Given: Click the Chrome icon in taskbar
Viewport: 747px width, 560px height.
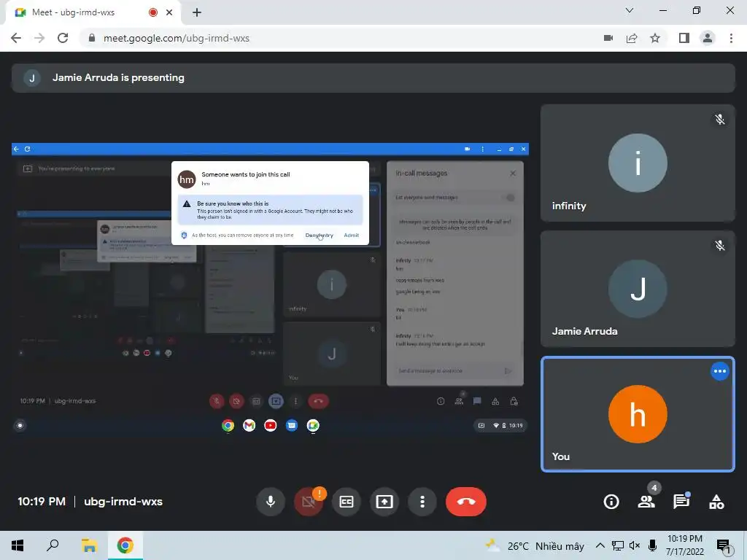Looking at the screenshot, I should 125,545.
